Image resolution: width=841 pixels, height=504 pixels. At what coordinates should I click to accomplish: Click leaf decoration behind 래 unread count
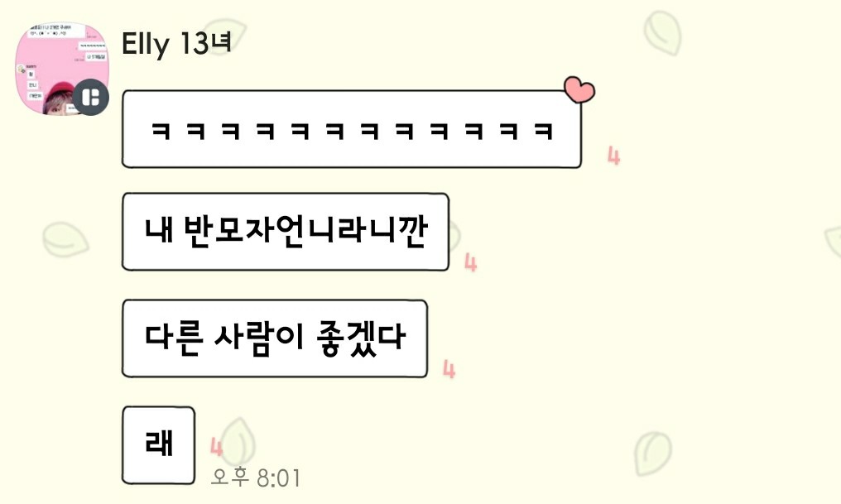238,443
